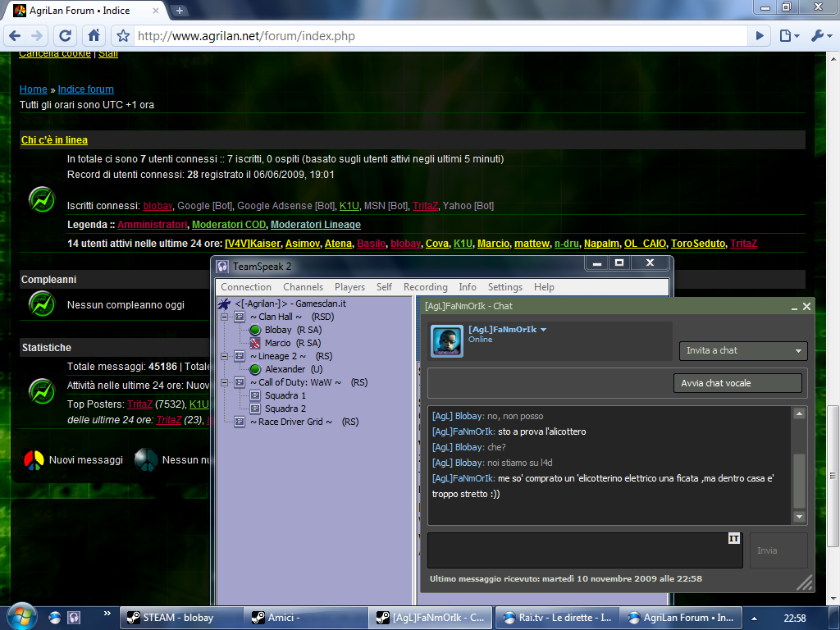
Task: Click the colorful Nuovi messaggi peace icon
Action: click(34, 459)
